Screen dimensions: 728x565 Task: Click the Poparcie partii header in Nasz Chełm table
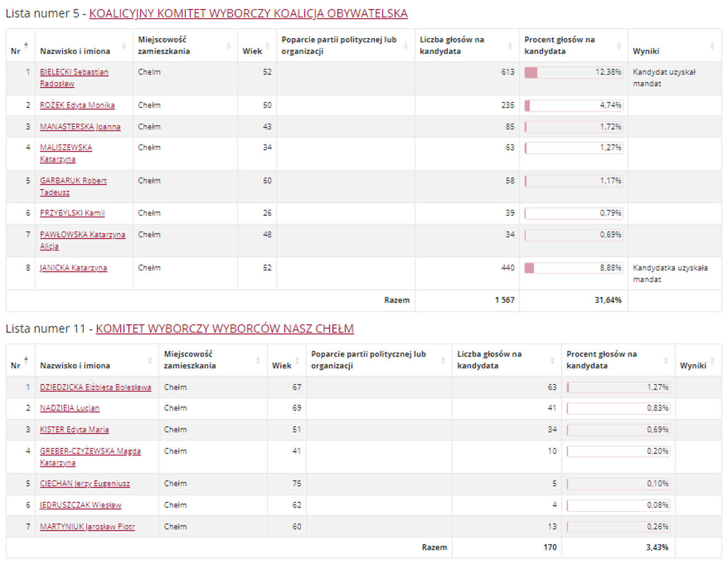coord(368,360)
